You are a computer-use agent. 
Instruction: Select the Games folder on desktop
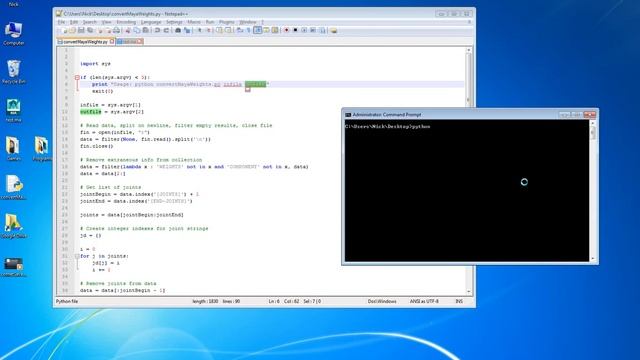(x=13, y=149)
